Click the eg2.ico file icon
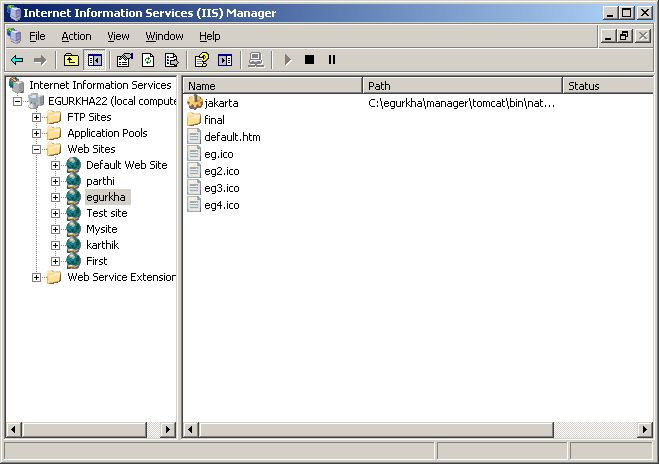659x464 pixels. click(194, 171)
